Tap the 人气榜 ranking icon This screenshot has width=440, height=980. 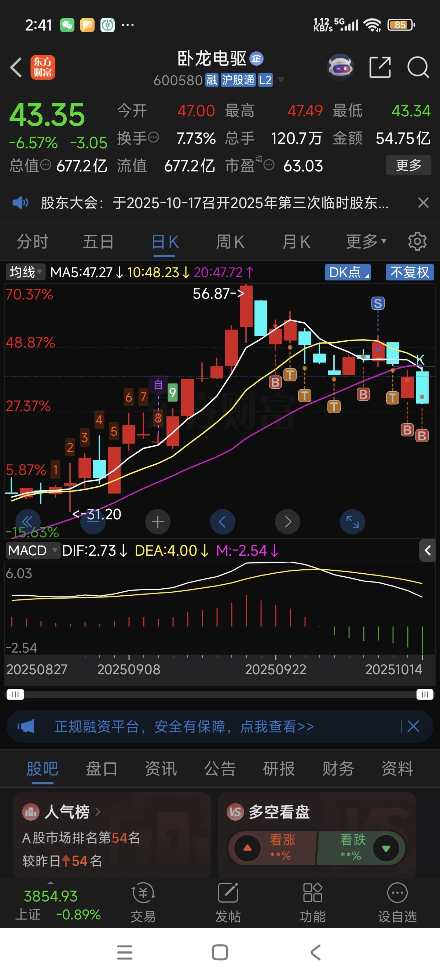[31, 812]
